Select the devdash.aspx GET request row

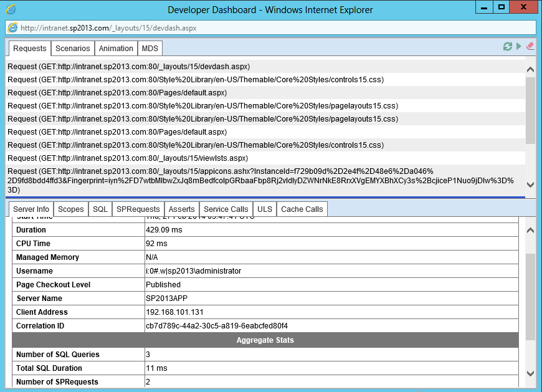265,66
